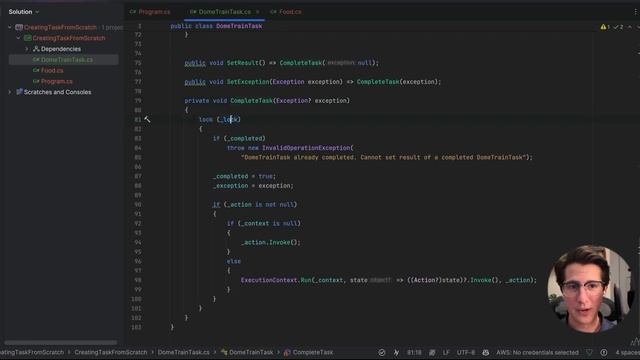The height and width of the screenshot is (360, 640).
Task: Expand Scratches and Consoles
Action: [x=10, y=92]
